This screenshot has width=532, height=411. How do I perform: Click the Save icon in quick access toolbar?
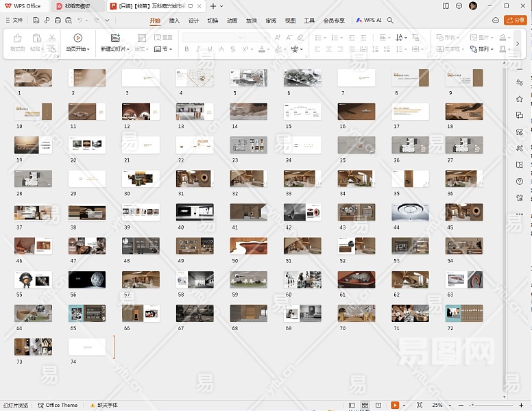point(36,21)
